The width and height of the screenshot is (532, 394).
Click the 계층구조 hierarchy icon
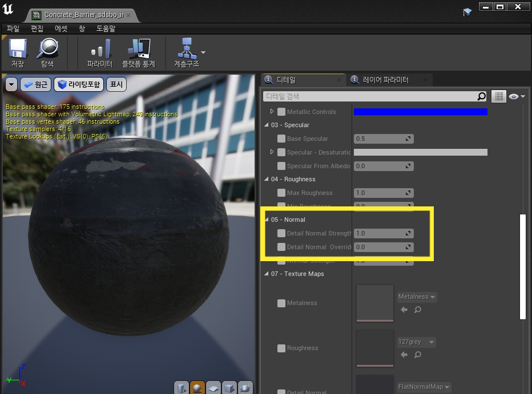[187, 52]
